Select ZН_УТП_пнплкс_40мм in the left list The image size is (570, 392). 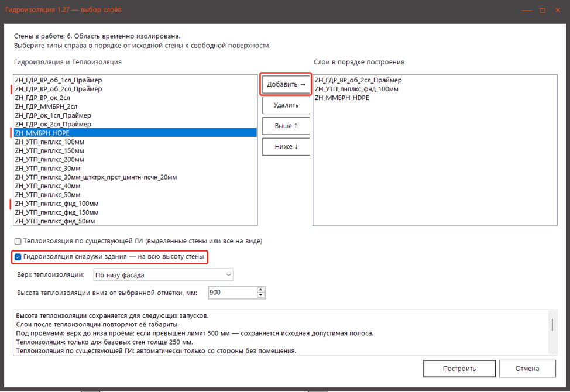135,186
